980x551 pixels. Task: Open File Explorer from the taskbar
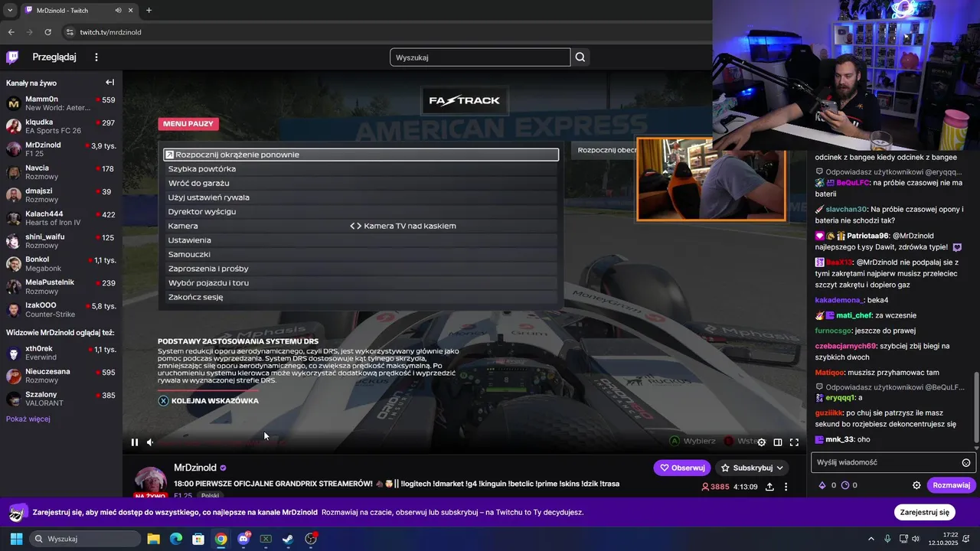tap(153, 539)
